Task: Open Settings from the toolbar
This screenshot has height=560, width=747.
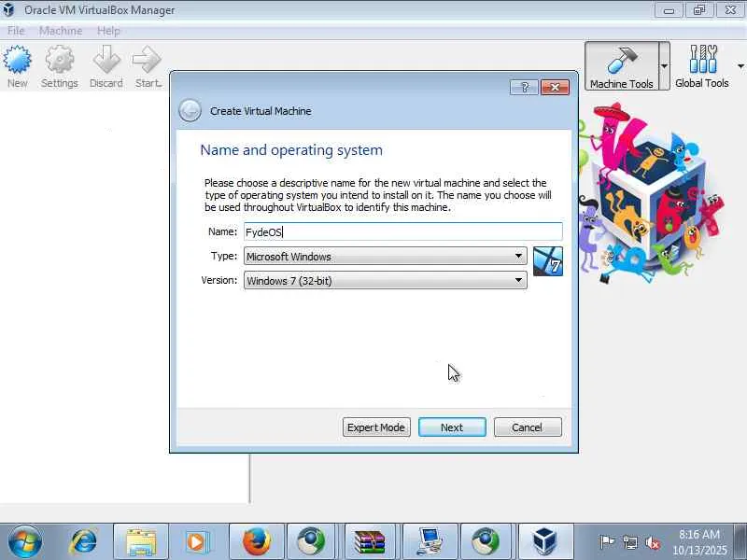Action: [59, 66]
